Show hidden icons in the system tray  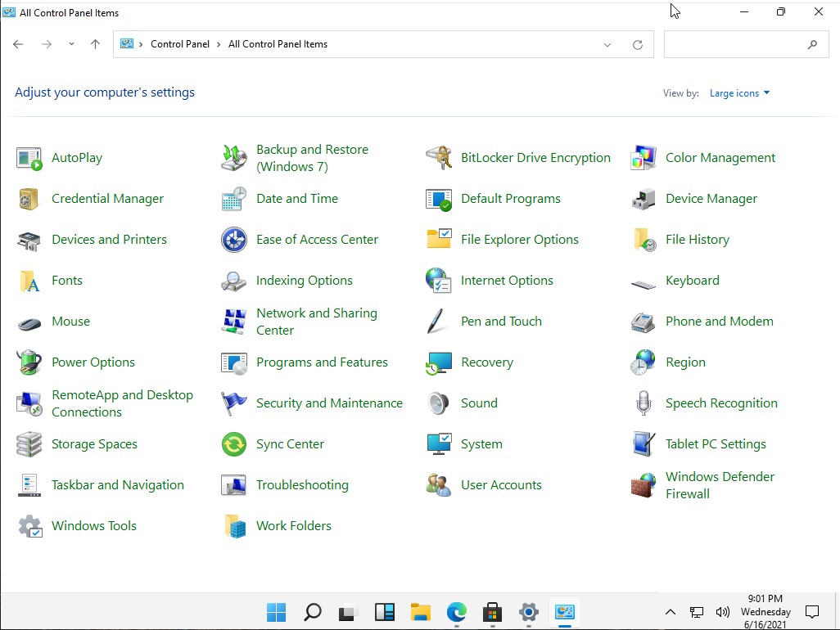coord(670,611)
